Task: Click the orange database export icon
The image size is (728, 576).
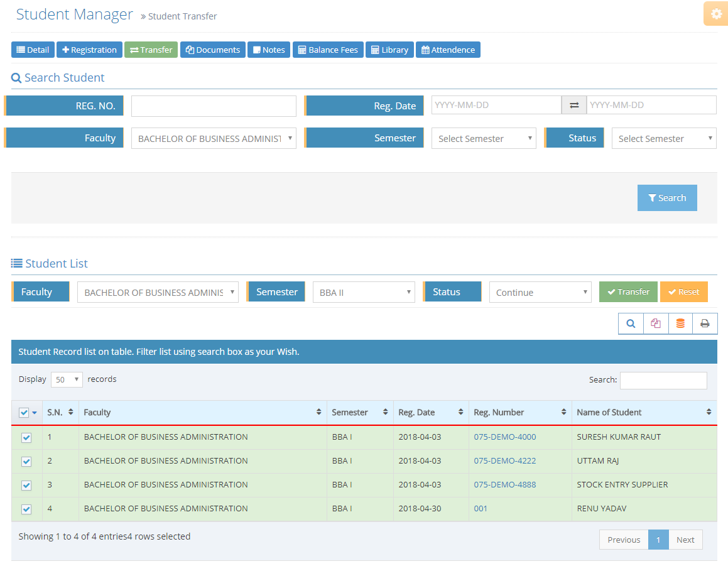Action: (680, 323)
